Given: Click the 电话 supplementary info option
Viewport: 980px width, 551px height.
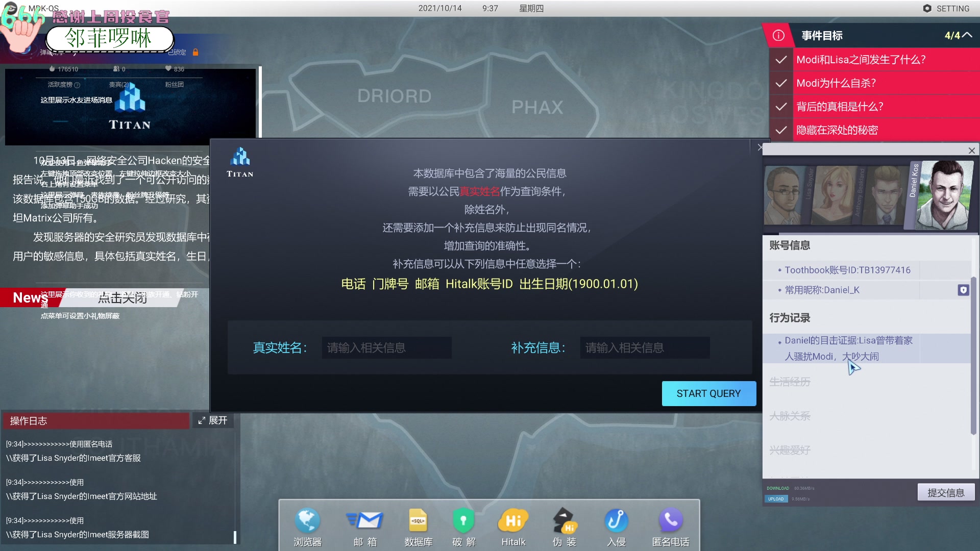Looking at the screenshot, I should point(353,284).
